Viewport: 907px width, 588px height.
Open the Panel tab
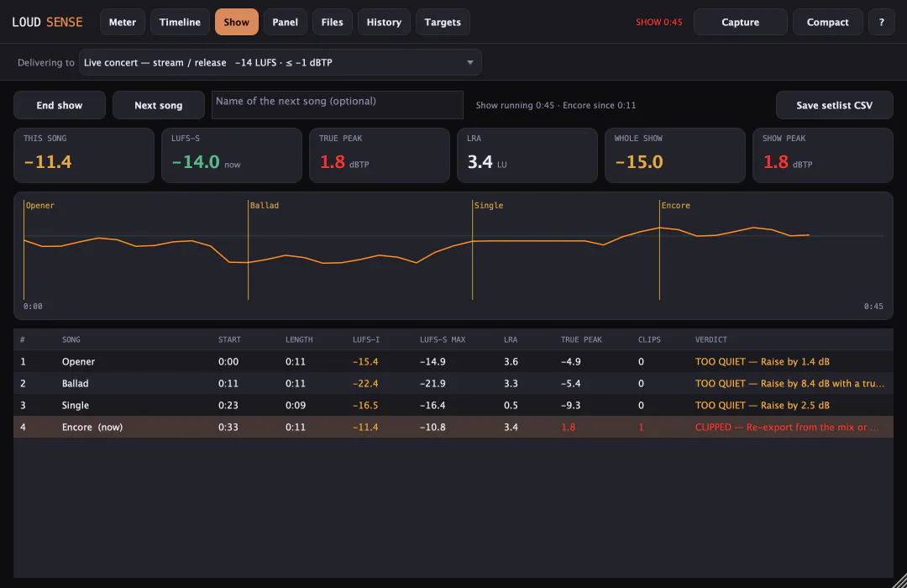coord(286,22)
